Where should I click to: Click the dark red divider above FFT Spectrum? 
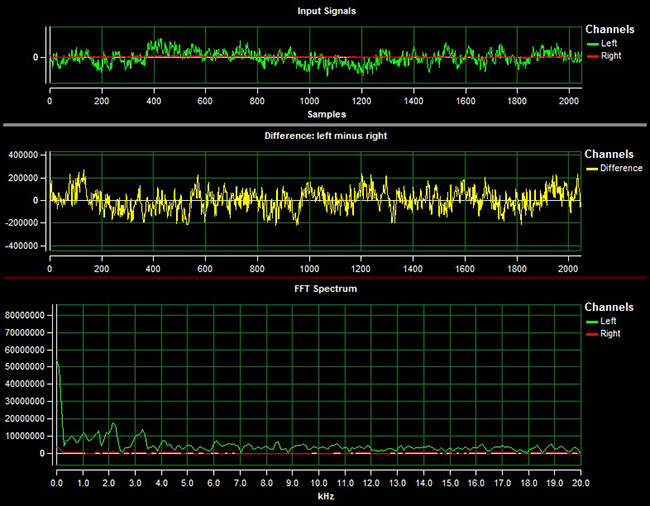point(325,278)
